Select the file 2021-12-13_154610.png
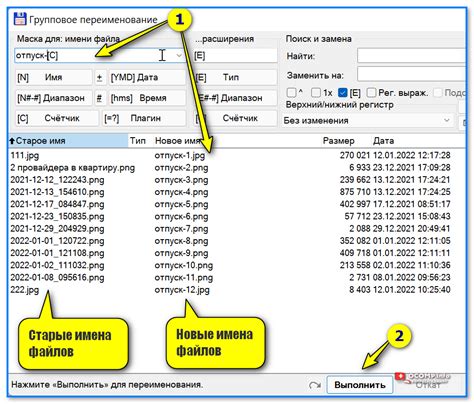 click(x=57, y=192)
